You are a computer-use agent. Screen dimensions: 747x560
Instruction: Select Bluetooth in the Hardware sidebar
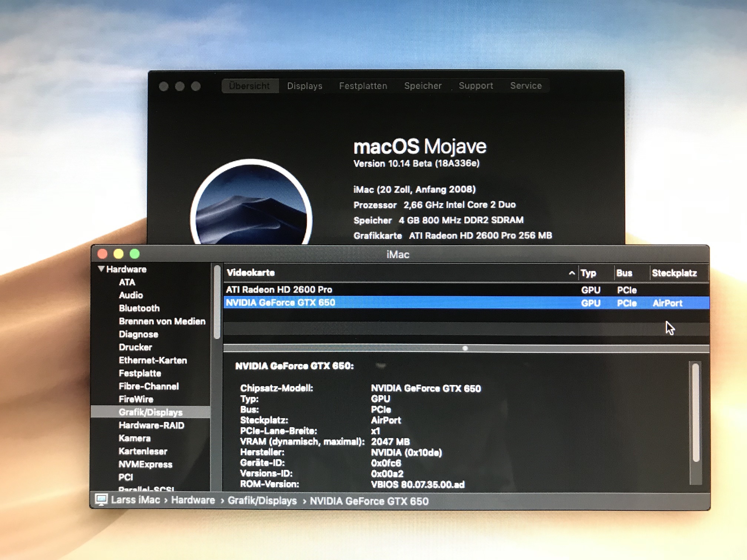point(139,308)
